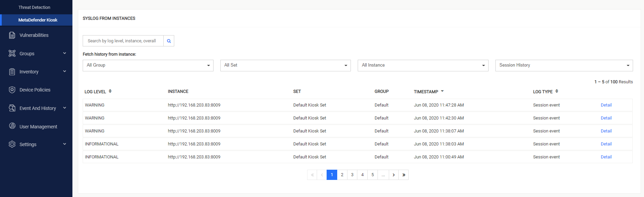Open User Management person icon
This screenshot has height=197, width=644.
(x=12, y=126)
